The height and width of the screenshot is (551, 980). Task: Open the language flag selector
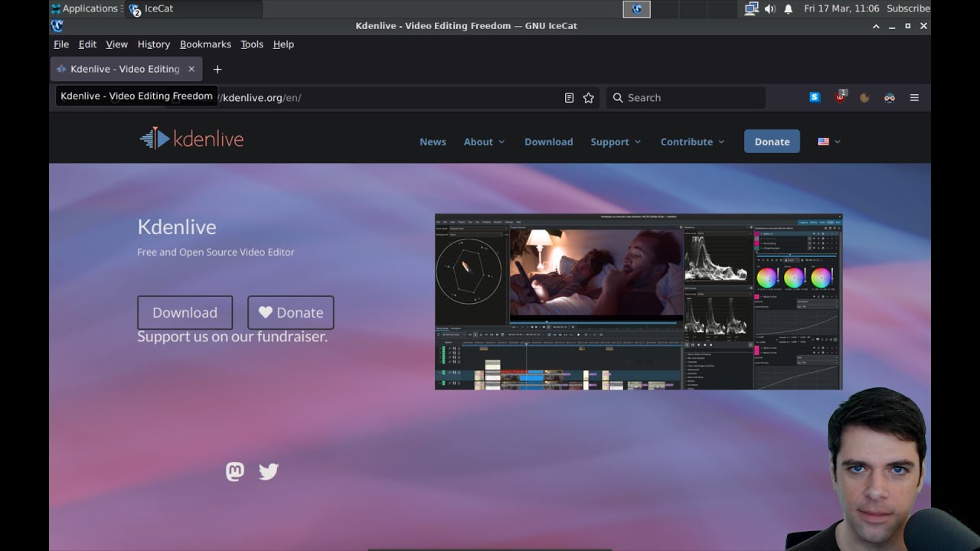828,142
